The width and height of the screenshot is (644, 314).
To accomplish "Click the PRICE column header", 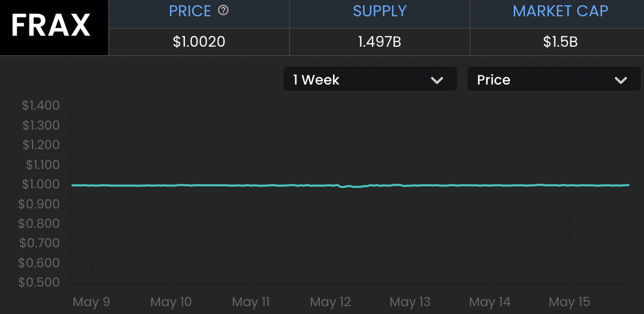I will coord(190,11).
